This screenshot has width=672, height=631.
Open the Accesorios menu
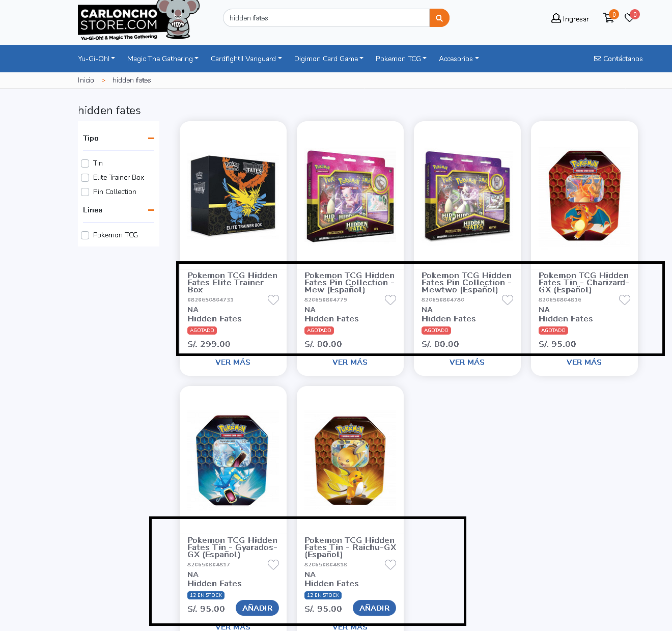click(459, 59)
